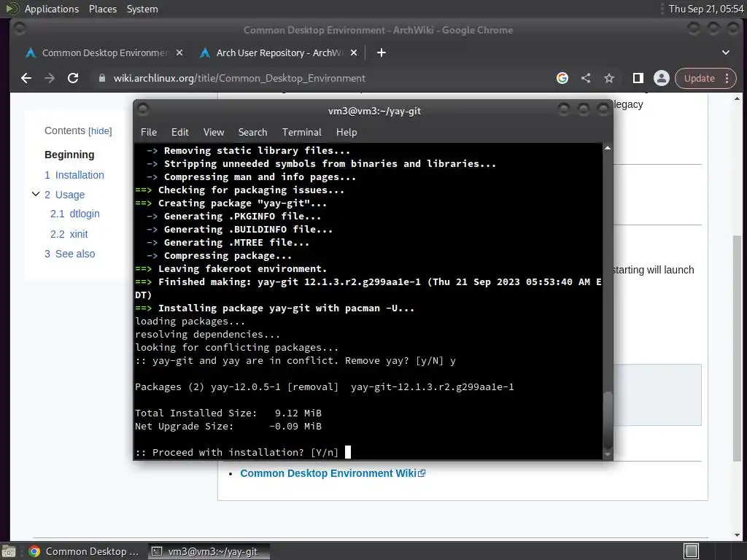
Task: Click Chrome window menu button top-left
Action: point(20,29)
